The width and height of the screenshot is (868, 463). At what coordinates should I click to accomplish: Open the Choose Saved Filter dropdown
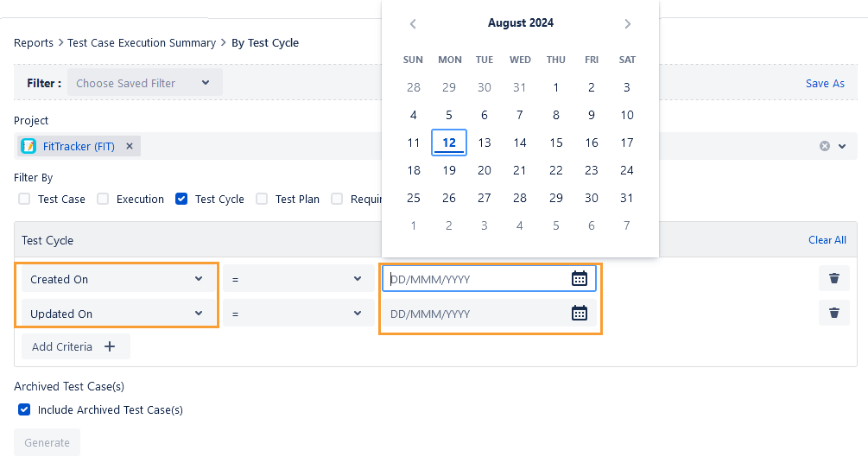(143, 83)
